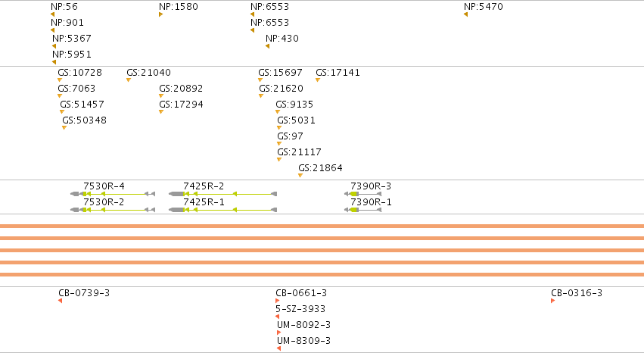Click the GS:21117 feature label

[x=300, y=152]
